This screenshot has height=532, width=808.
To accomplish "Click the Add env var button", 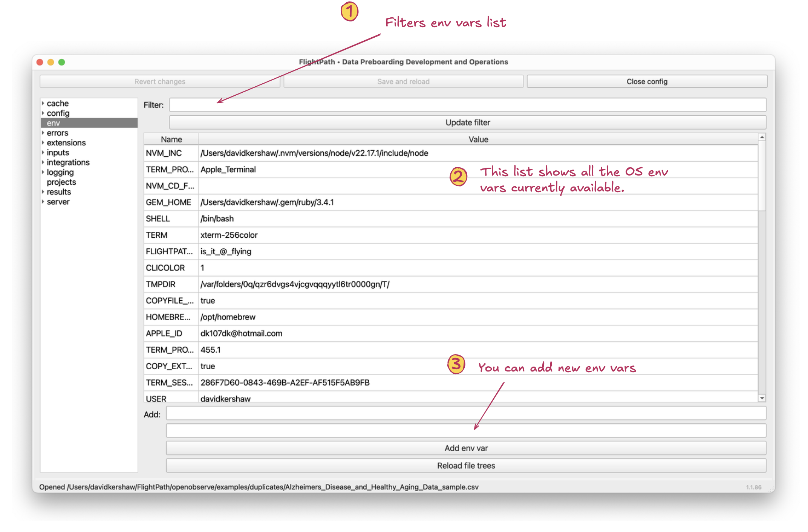I will 466,448.
